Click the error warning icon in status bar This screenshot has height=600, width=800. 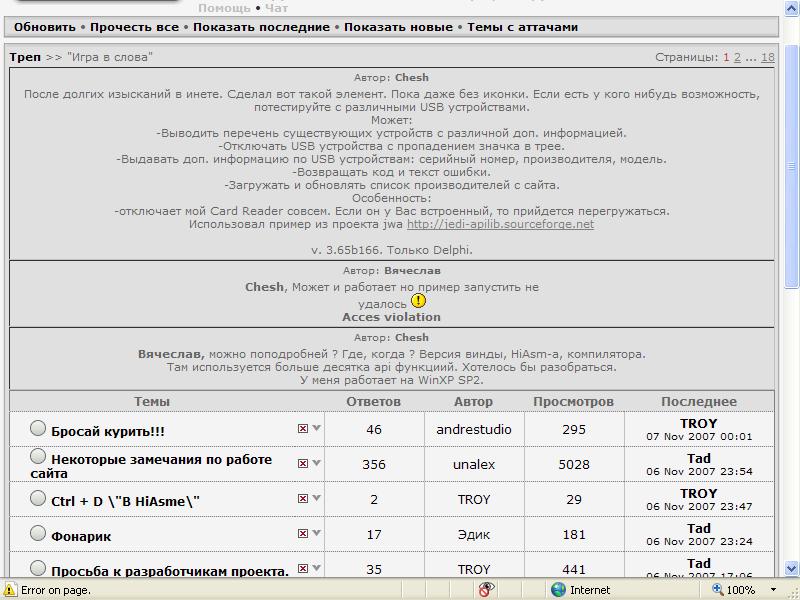10,590
